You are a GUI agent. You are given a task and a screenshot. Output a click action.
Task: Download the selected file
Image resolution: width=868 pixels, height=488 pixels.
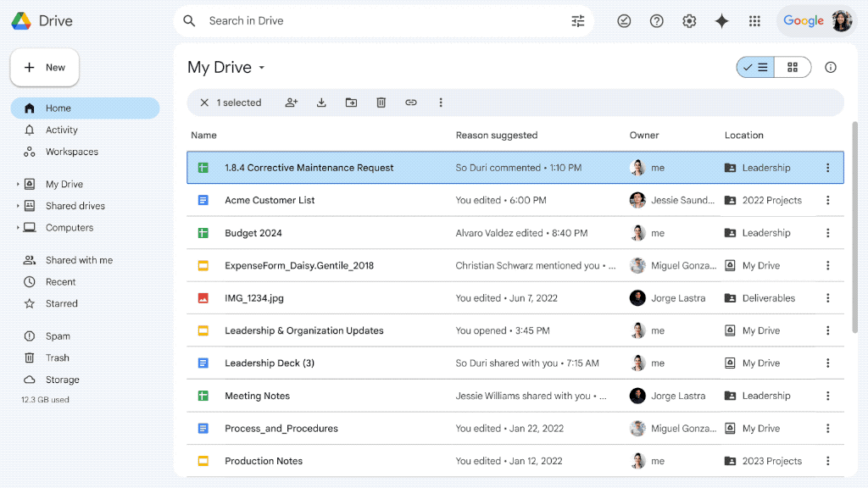pyautogui.click(x=321, y=102)
